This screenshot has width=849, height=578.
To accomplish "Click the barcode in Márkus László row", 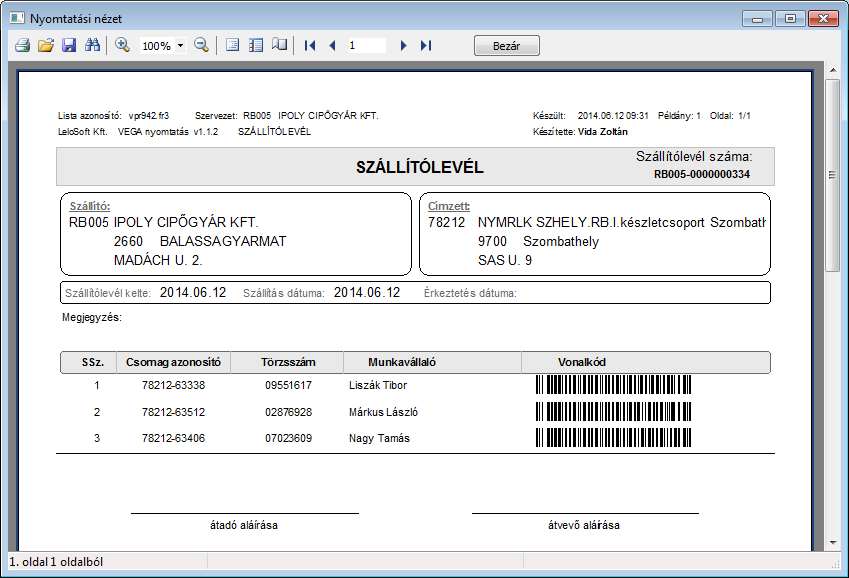I will (613, 412).
